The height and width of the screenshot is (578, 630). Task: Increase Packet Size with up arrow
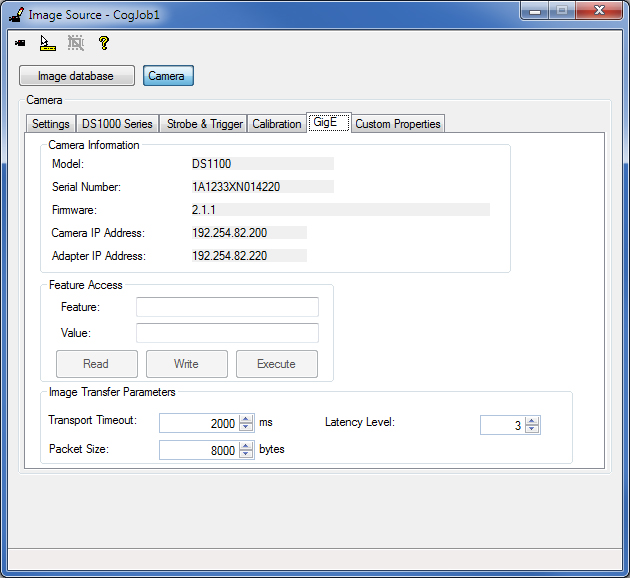pos(246,445)
